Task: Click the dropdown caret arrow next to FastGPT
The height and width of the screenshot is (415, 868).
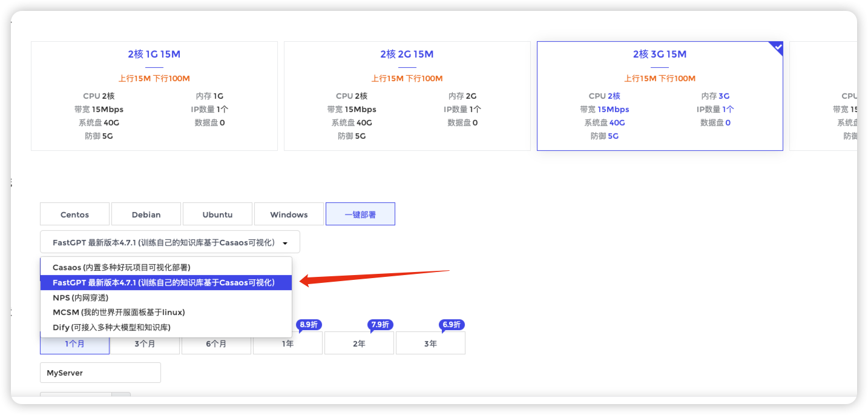Action: (285, 243)
